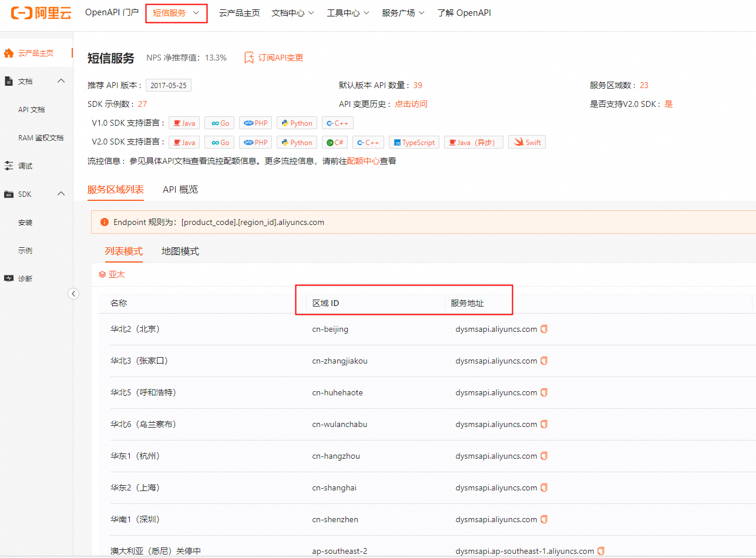Select Python in V1.0 SDK languages
Screen dimensions: 756x558
pos(297,123)
